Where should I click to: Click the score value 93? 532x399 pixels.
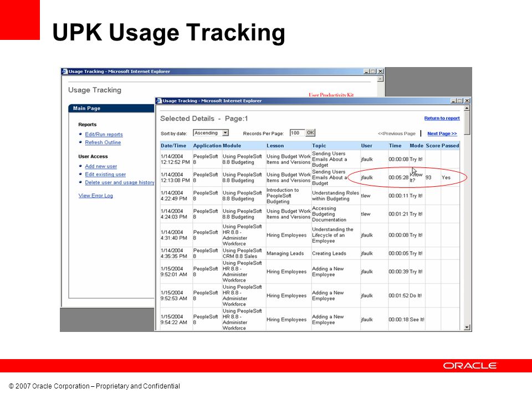click(x=428, y=177)
